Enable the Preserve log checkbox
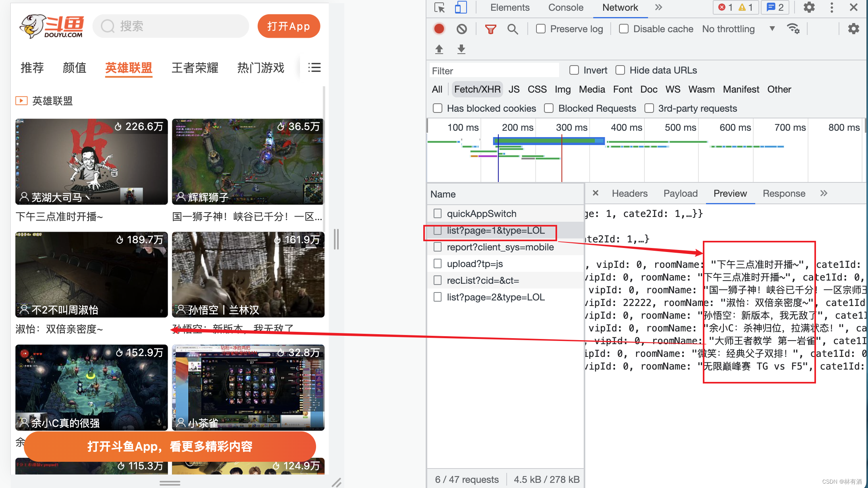This screenshot has width=868, height=488. (540, 29)
